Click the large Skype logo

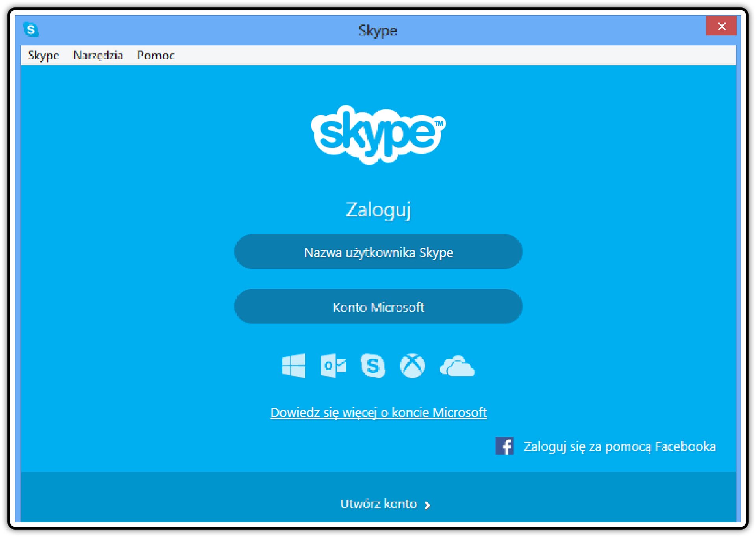click(x=378, y=135)
